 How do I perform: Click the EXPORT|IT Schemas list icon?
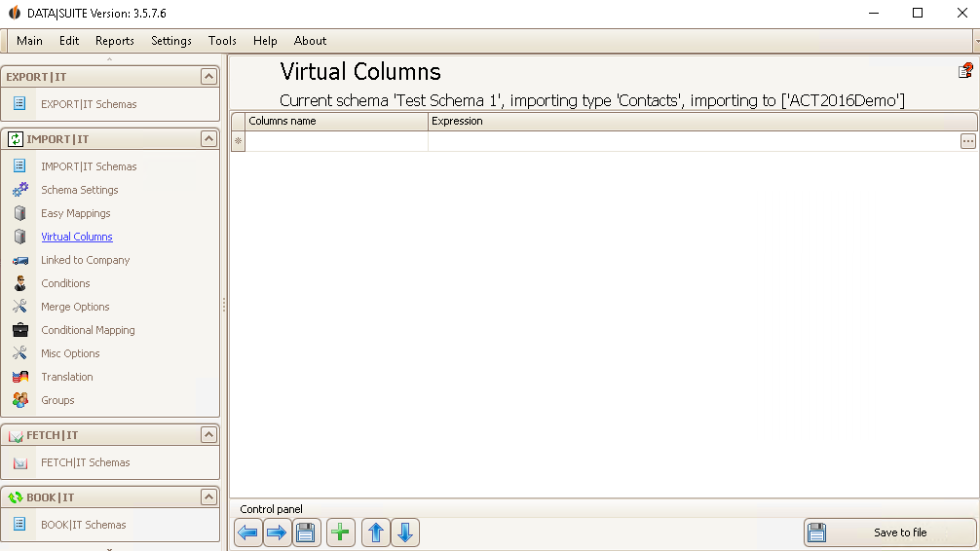point(19,103)
